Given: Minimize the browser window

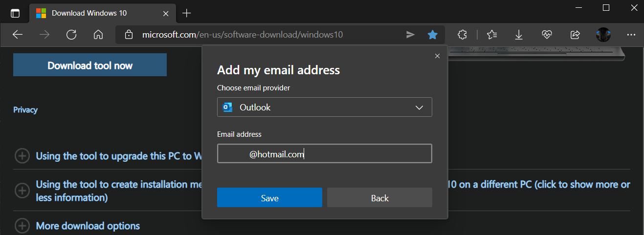Looking at the screenshot, I should click(578, 7).
